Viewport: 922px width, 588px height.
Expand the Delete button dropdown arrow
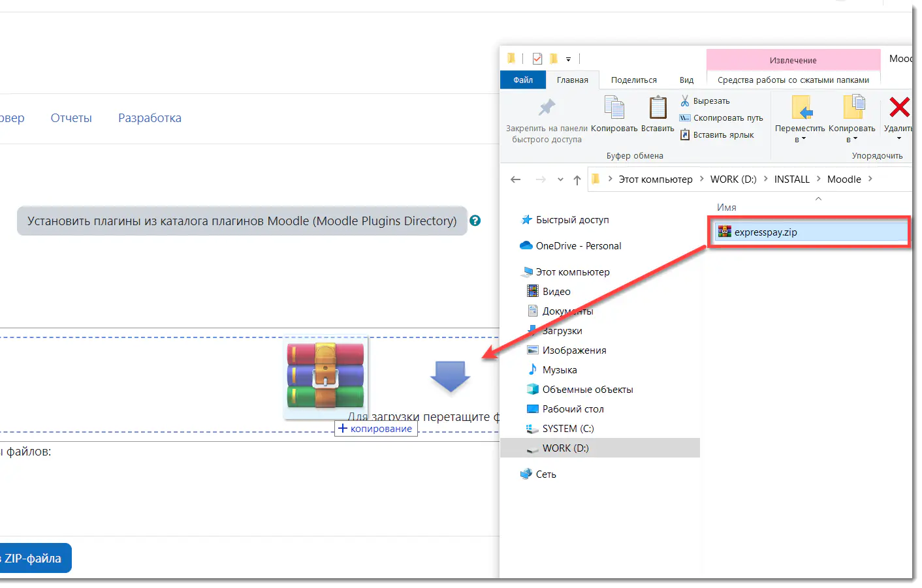(x=899, y=138)
